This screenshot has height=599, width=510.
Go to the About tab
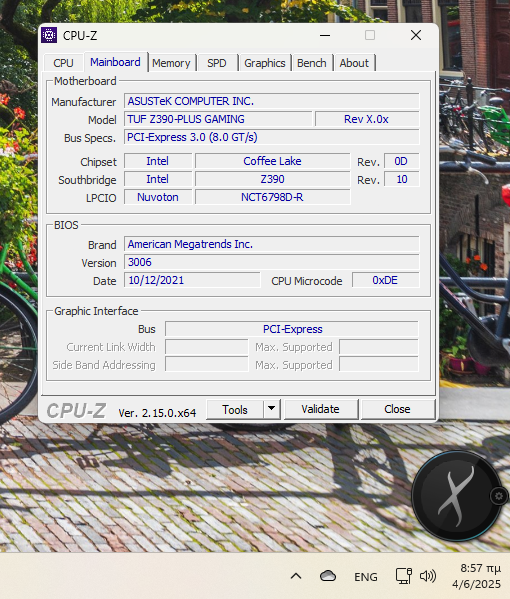pos(354,63)
